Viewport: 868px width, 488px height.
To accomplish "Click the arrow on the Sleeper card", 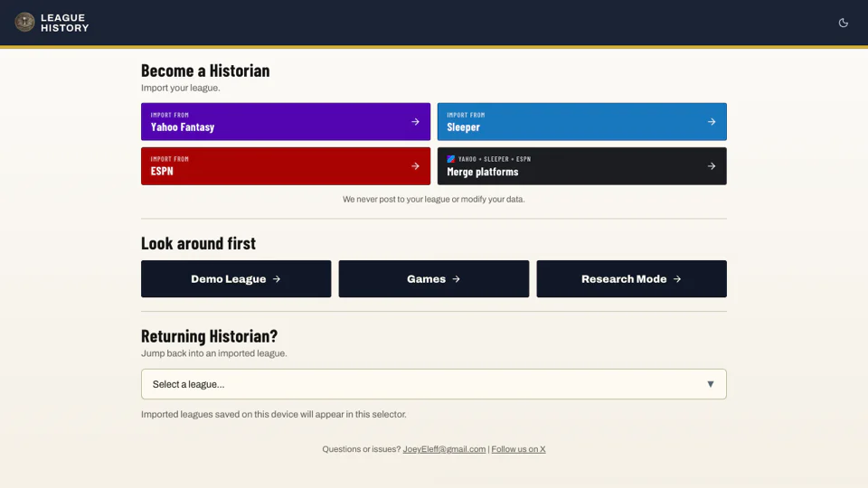I will click(712, 122).
